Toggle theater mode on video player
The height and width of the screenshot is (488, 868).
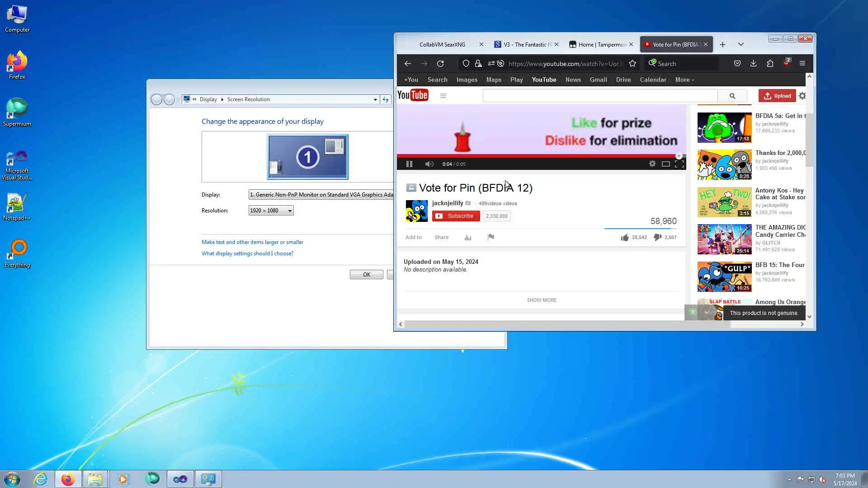click(665, 164)
